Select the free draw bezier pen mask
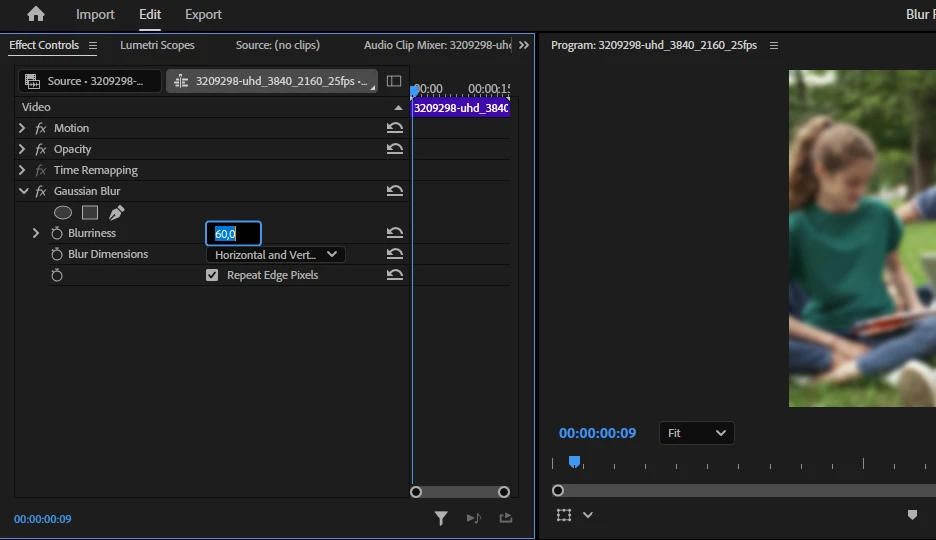The width and height of the screenshot is (936, 540). pyautogui.click(x=116, y=212)
